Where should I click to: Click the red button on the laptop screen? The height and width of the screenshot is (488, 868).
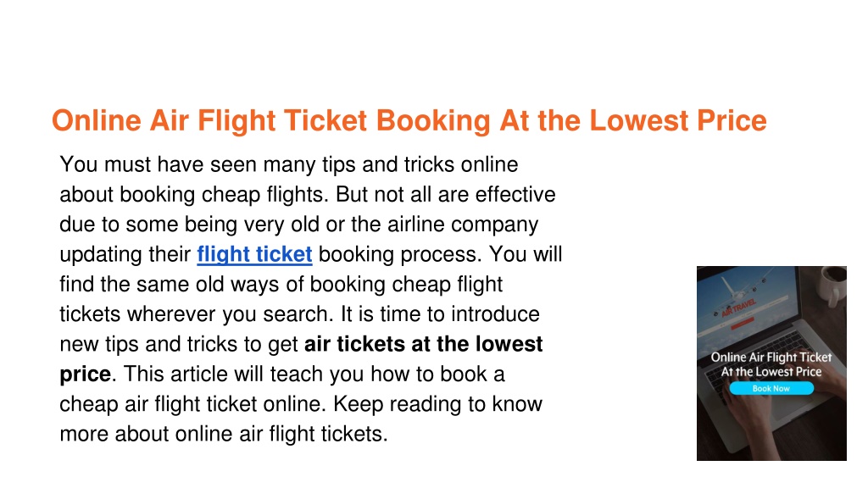point(743,323)
